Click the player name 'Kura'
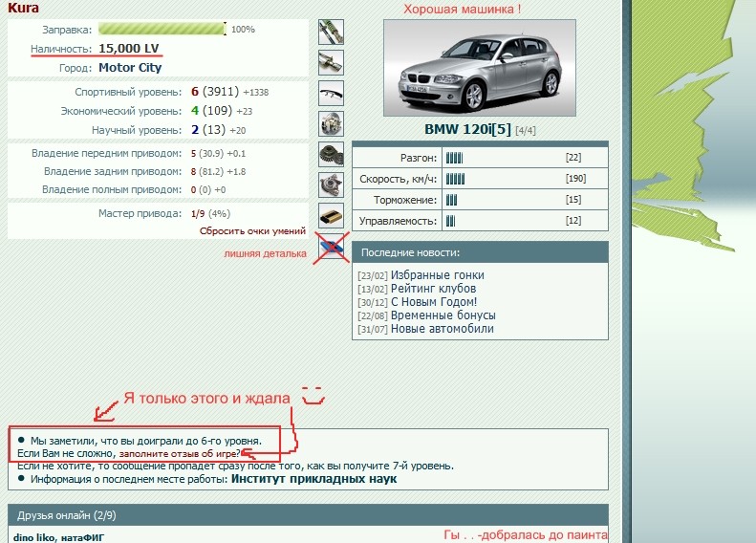The image size is (756, 543). pyautogui.click(x=23, y=8)
